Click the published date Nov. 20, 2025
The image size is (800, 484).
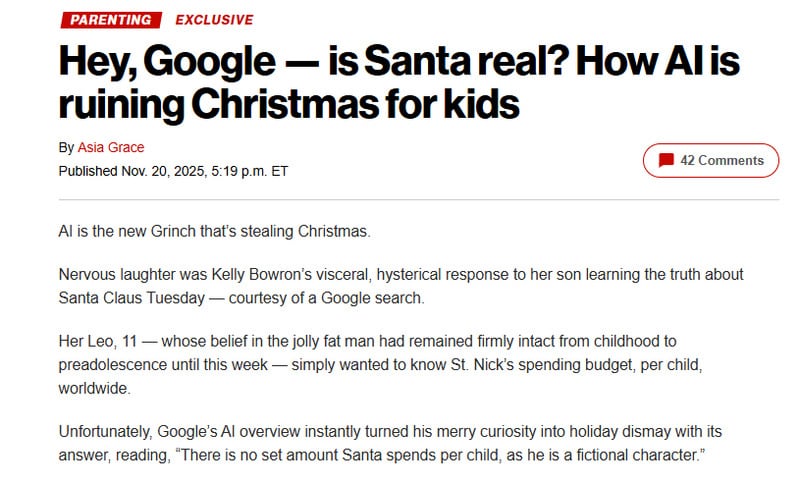[162, 171]
